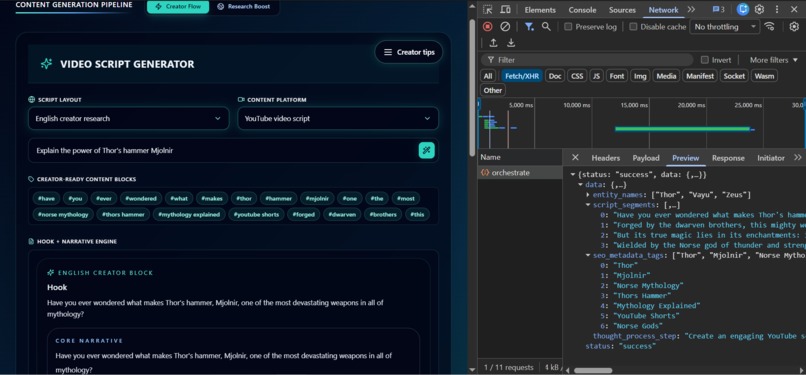Toggle the Img filter chip

point(640,76)
